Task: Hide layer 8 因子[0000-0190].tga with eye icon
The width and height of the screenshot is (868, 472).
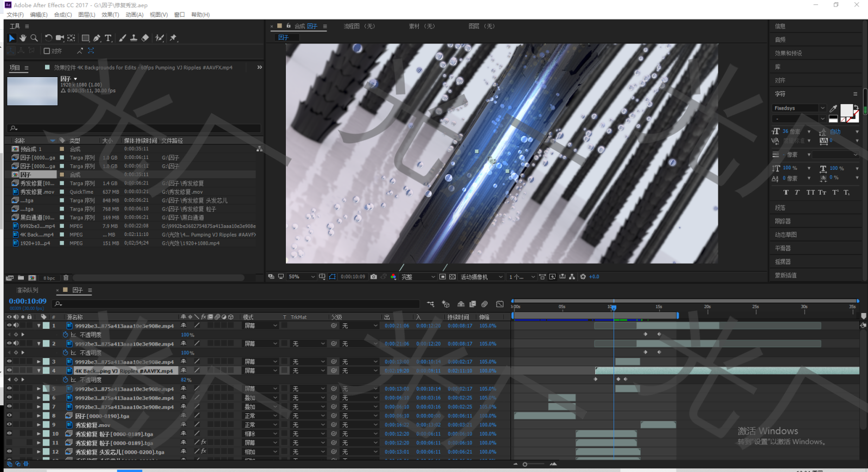Action: pos(9,416)
